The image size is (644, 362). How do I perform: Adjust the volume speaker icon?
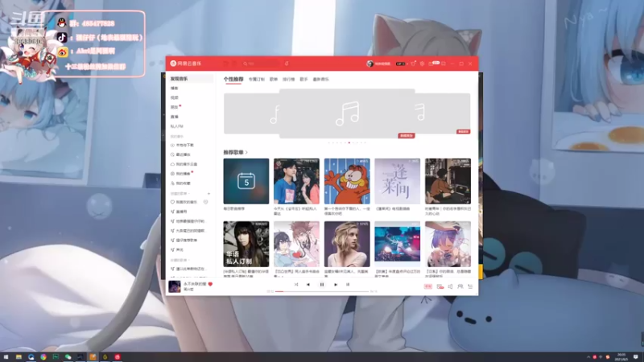[450, 286]
